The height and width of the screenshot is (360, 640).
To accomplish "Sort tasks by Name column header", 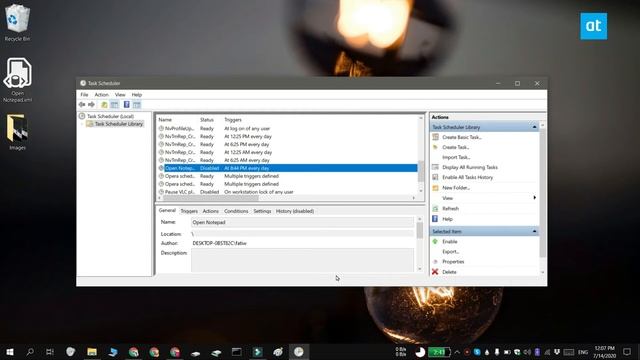I will point(165,120).
